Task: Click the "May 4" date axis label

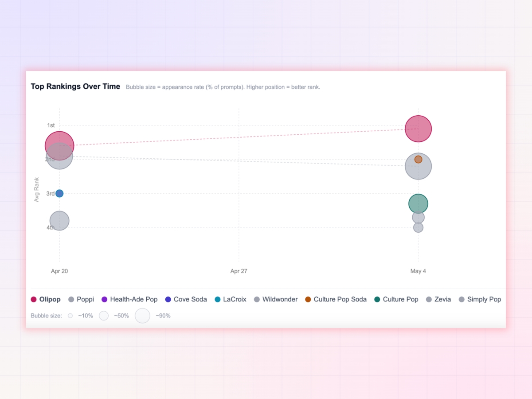Action: 418,271
